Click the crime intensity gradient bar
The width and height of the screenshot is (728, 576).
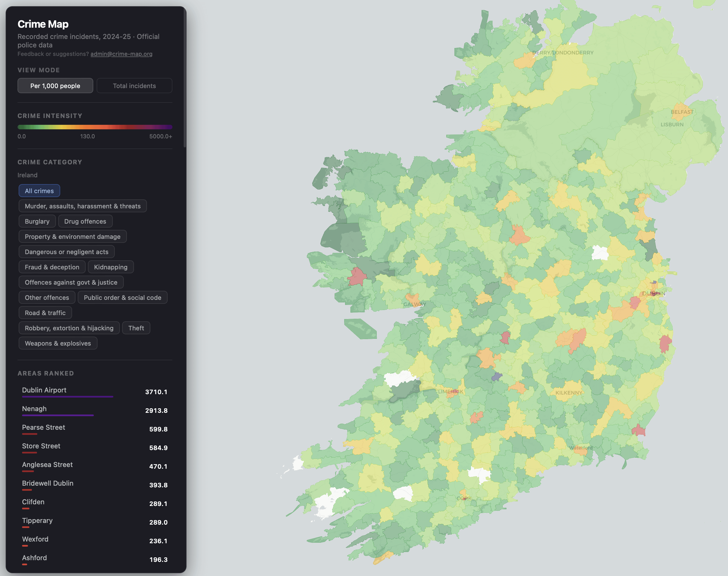(95, 127)
